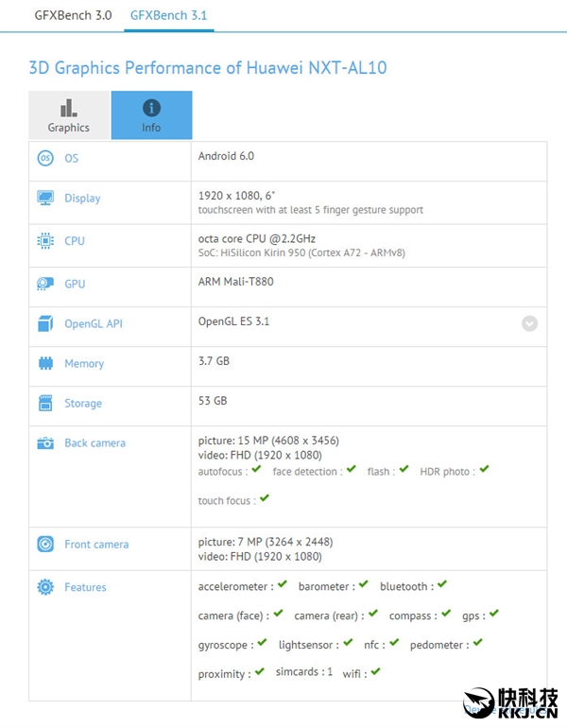Click the barometer checkmark
This screenshot has height=728, width=567.
pos(363,584)
